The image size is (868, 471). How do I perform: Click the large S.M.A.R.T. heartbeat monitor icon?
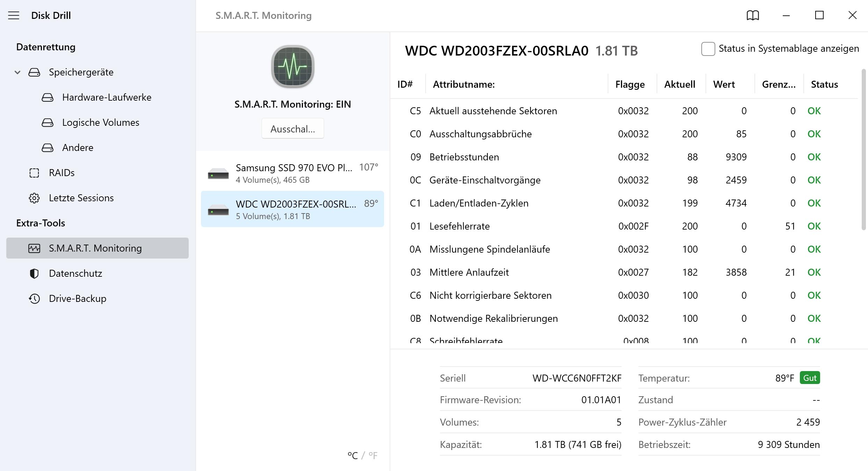click(x=293, y=67)
